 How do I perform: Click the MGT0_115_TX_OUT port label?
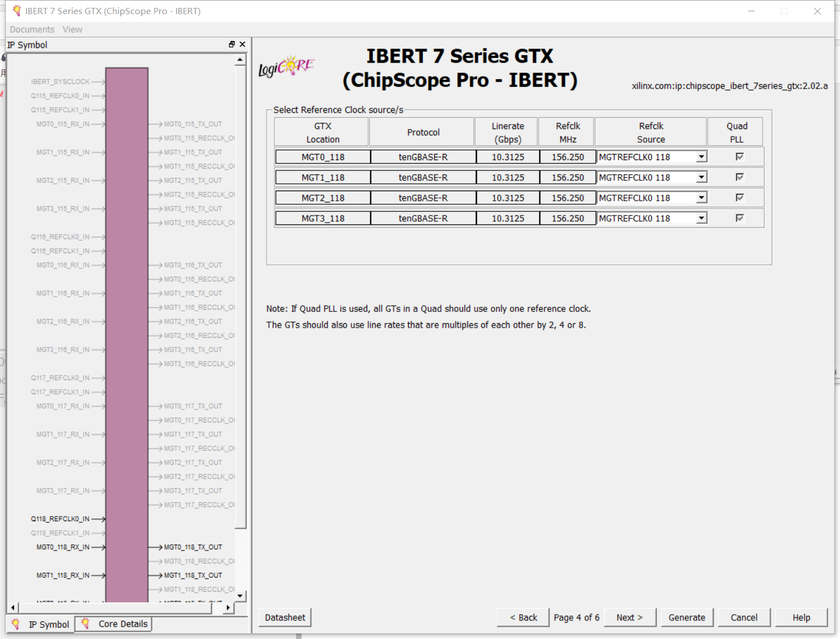coord(193,124)
